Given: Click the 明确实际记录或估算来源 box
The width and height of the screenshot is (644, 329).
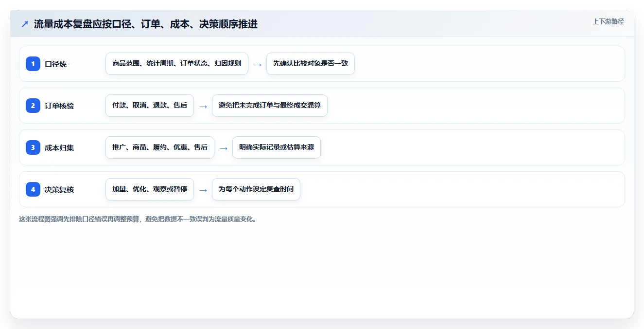Looking at the screenshot, I should 277,147.
